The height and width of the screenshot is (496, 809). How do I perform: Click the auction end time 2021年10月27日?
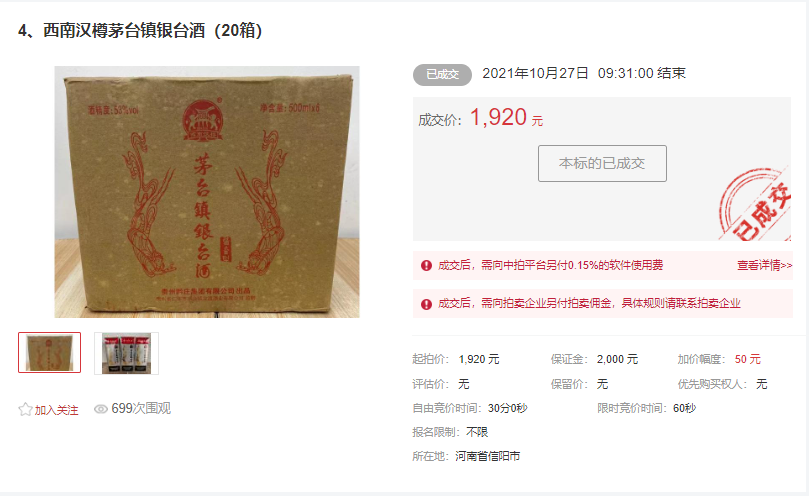click(535, 73)
